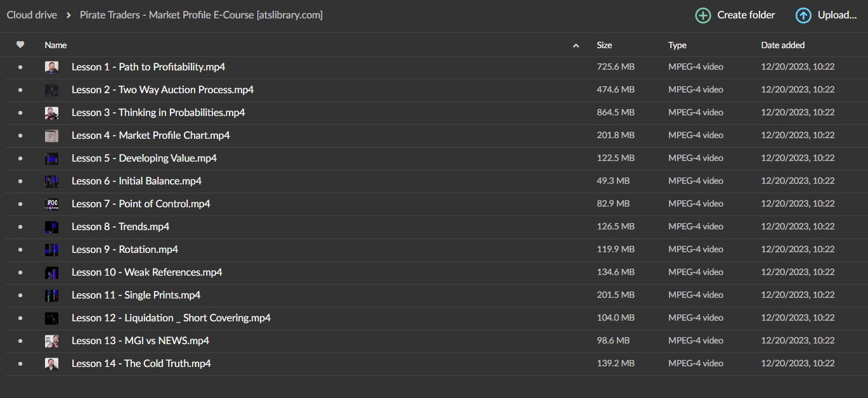Click the Name column sort arrow
The width and height of the screenshot is (868, 398).
click(576, 46)
